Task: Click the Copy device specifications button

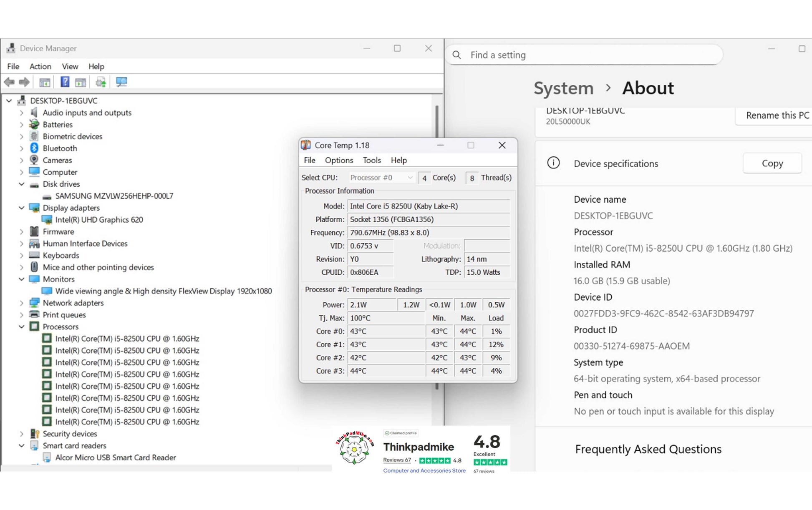Action: click(772, 163)
